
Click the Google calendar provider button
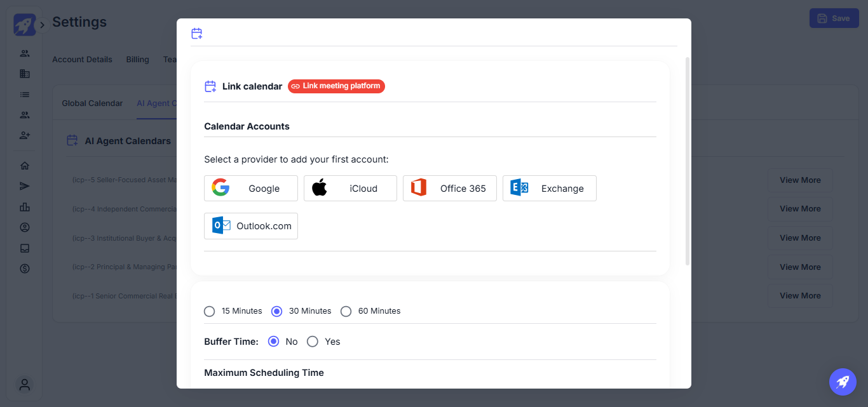[x=250, y=189]
